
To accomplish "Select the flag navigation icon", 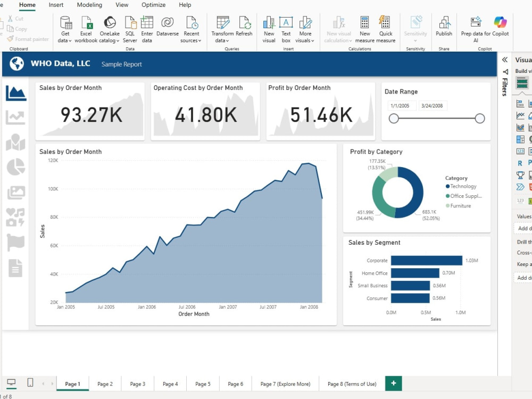I will tap(15, 243).
